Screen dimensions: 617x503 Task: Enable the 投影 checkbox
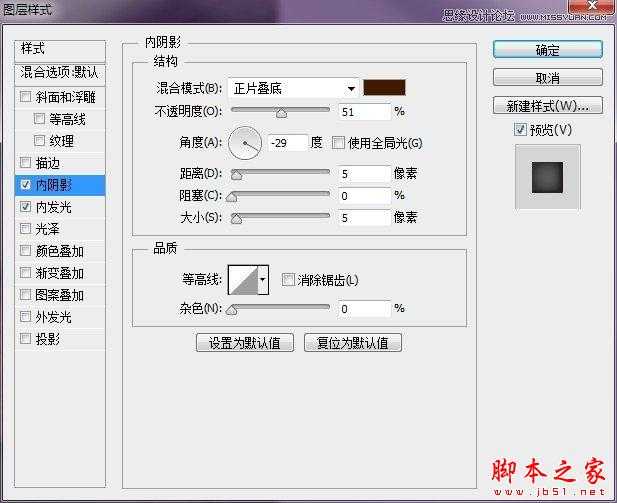coord(26,338)
